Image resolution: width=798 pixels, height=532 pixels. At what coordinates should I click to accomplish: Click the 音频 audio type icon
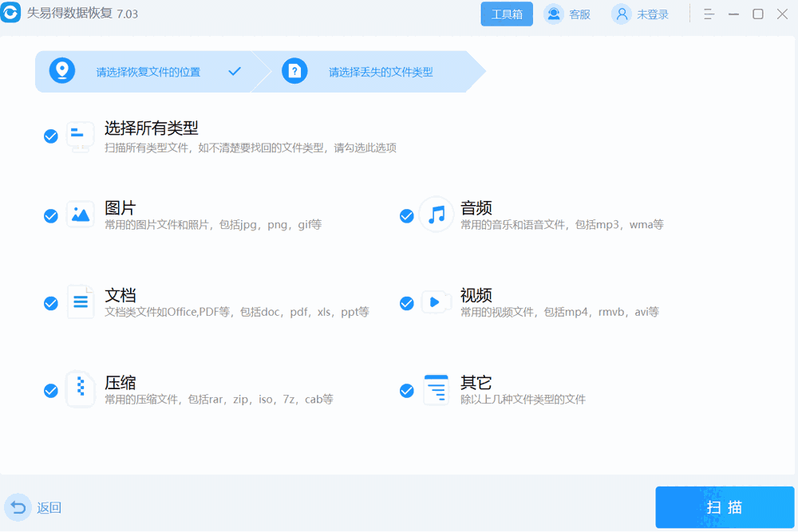(436, 215)
